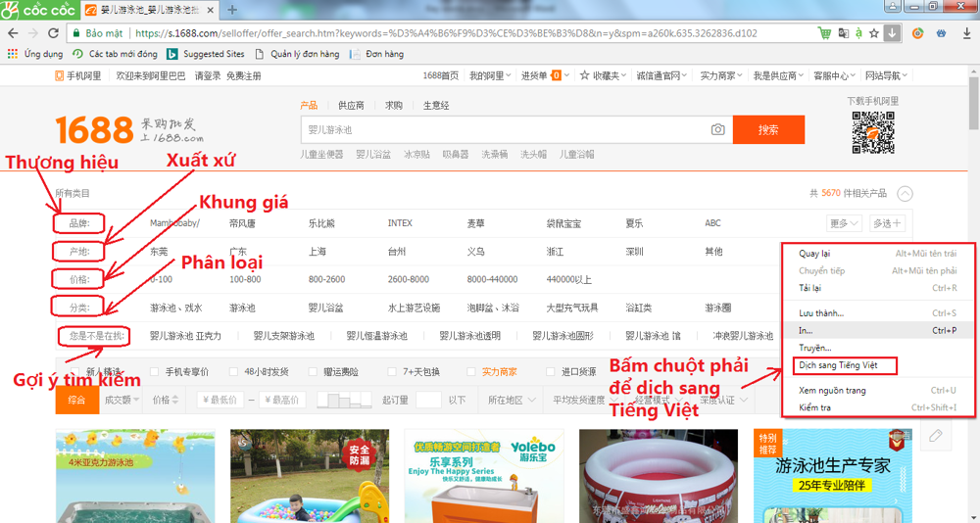The image size is (980, 523).
Task: Select the 求购 search tab
Action: [x=394, y=106]
